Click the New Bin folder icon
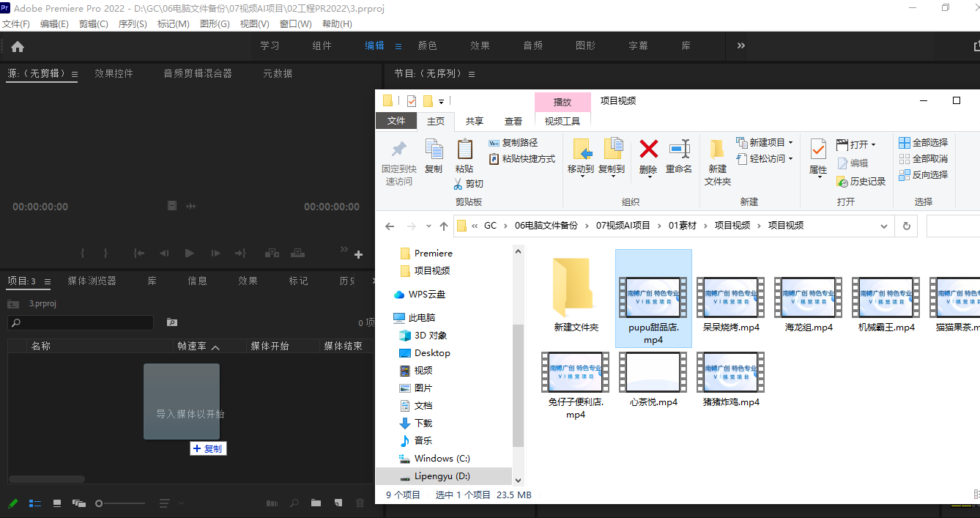This screenshot has height=518, width=980. [316, 503]
